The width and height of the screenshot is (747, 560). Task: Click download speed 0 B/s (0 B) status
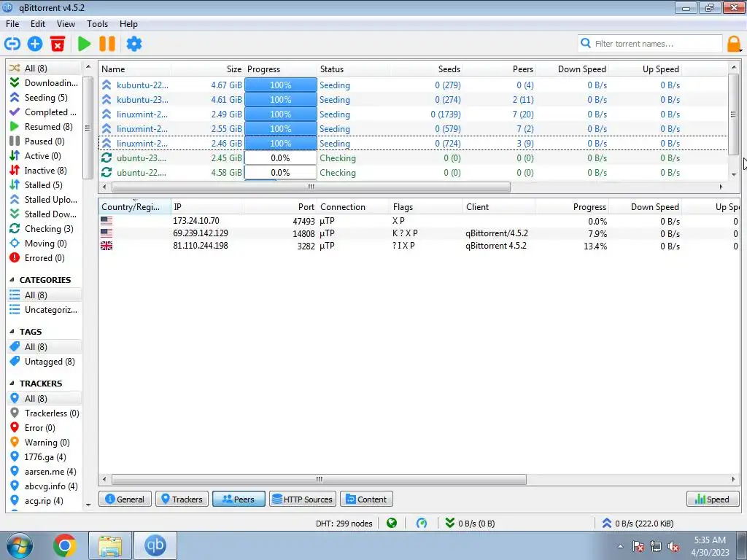(x=470, y=524)
